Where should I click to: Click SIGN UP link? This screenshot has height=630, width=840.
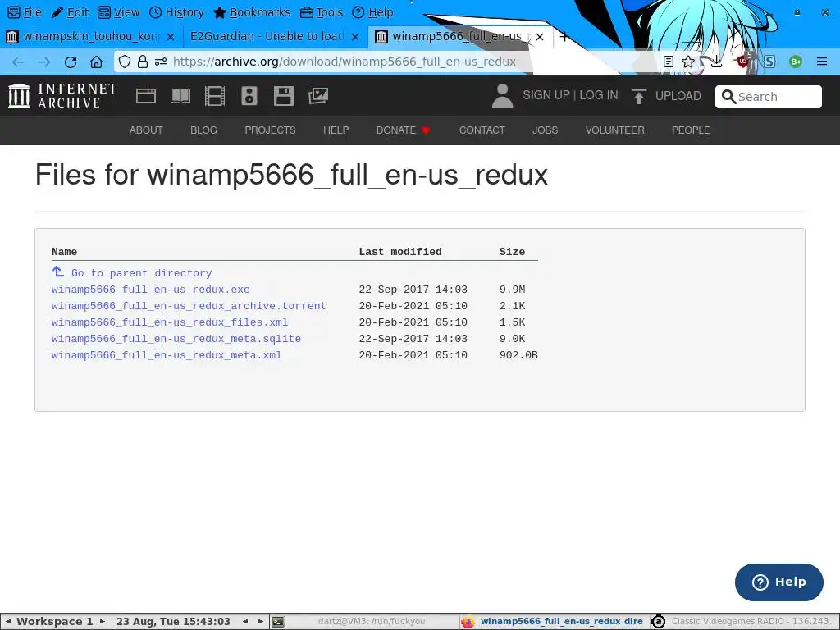click(x=546, y=95)
